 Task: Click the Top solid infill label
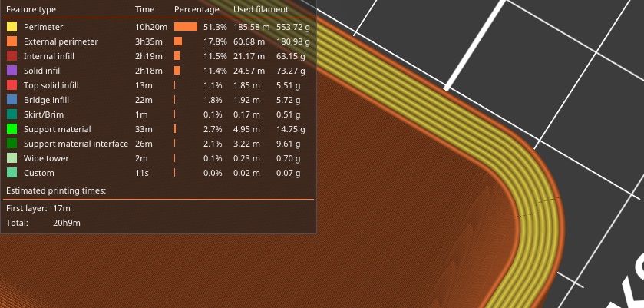click(x=51, y=85)
